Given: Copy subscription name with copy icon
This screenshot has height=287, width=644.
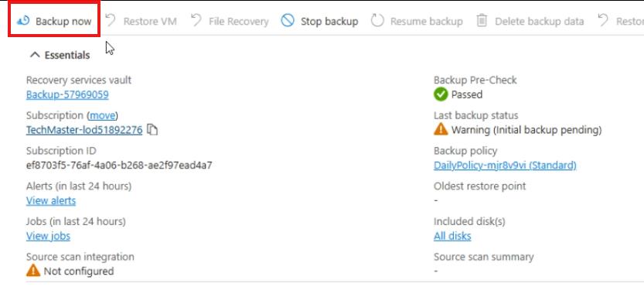Looking at the screenshot, I should tap(152, 130).
